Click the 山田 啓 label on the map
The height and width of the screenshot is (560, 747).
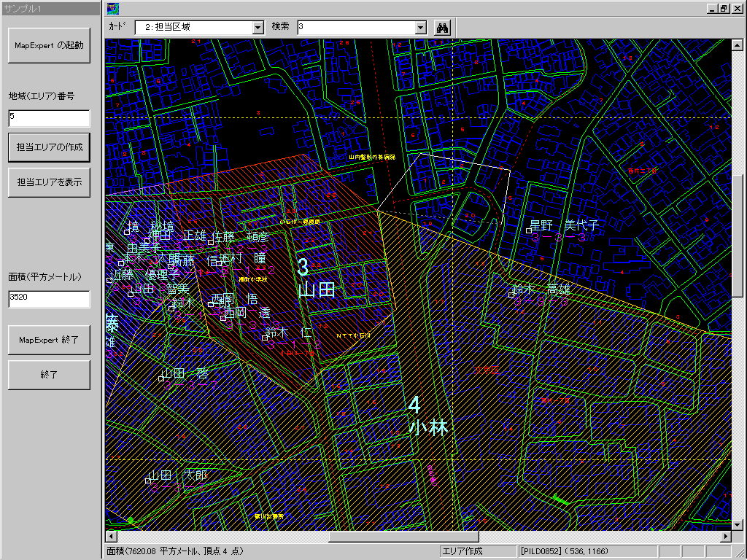point(185,374)
